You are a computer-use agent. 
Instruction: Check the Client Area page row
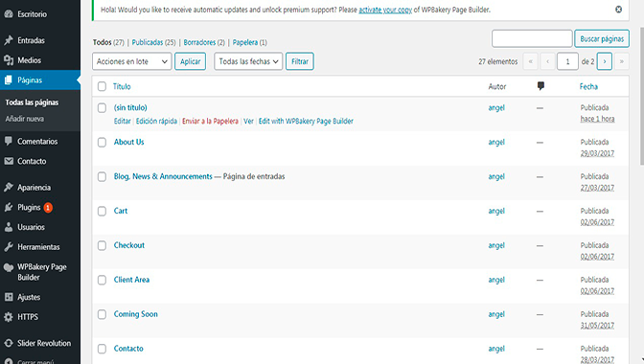tap(102, 280)
